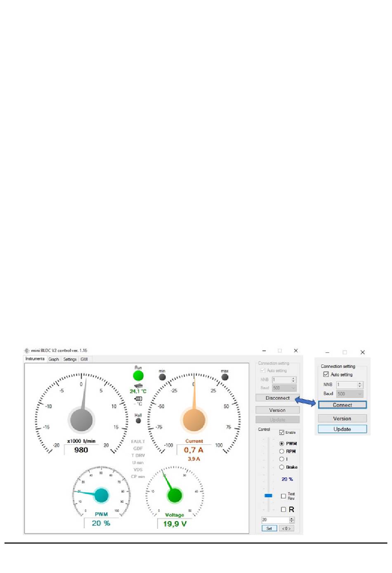The width and height of the screenshot is (392, 573).
Task: Open the Baud dropdown in the right panel
Action: point(349,394)
